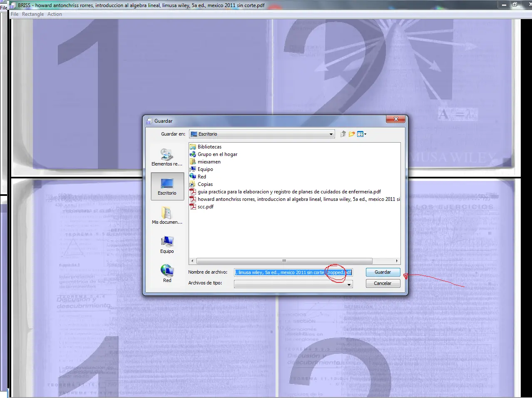Expand the 'Archivos de tipo' dropdown
Viewport: 532px width, 398px height.
(349, 284)
